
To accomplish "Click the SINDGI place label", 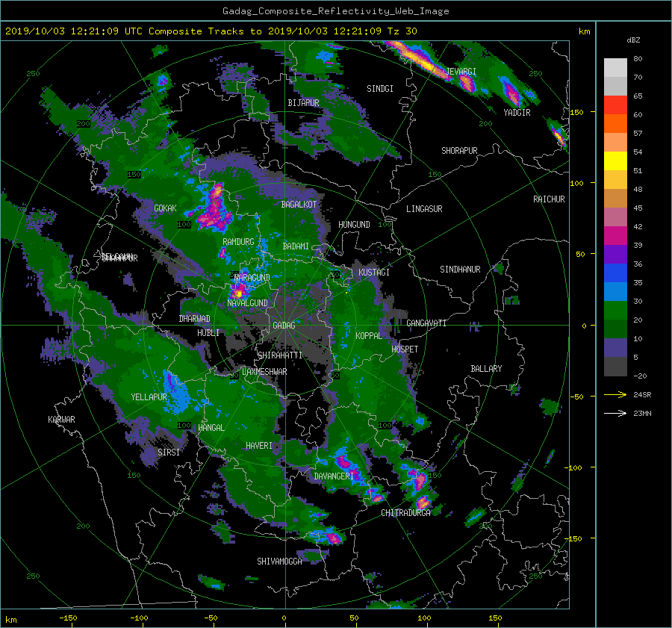I will click(x=380, y=89).
